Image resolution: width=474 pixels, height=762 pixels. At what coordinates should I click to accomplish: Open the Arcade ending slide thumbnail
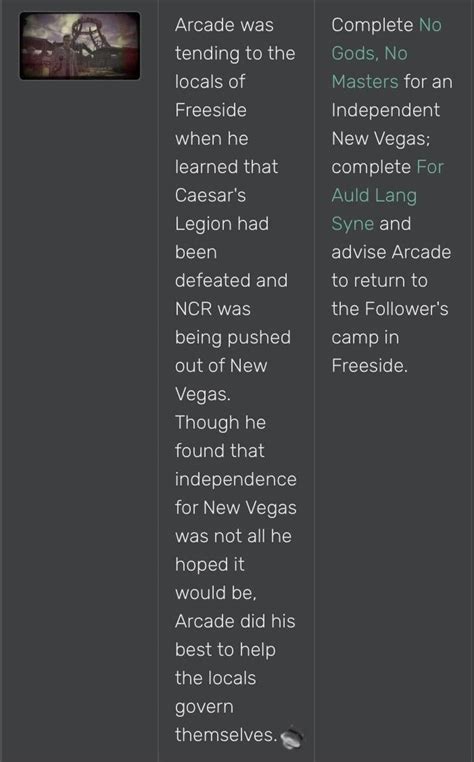click(80, 46)
